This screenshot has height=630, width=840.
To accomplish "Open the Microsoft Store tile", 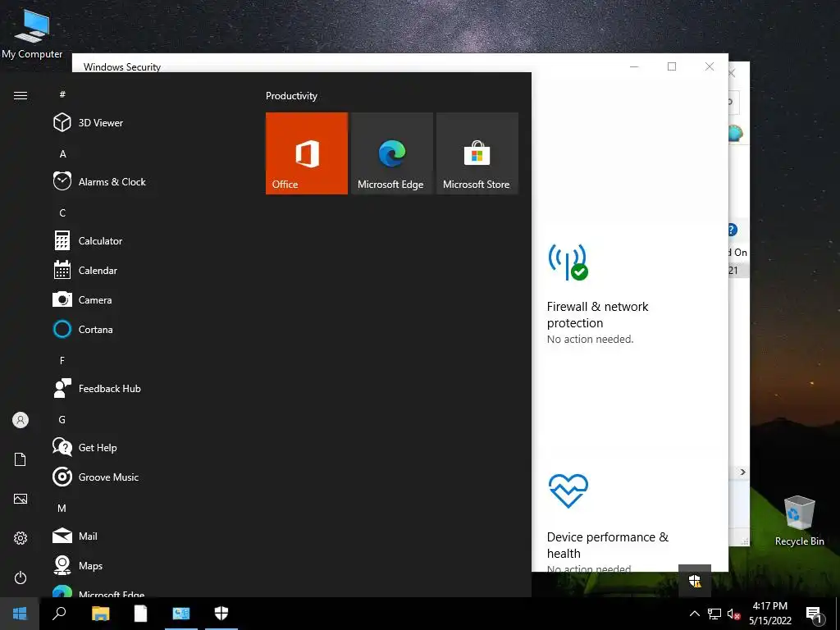I will [x=477, y=153].
